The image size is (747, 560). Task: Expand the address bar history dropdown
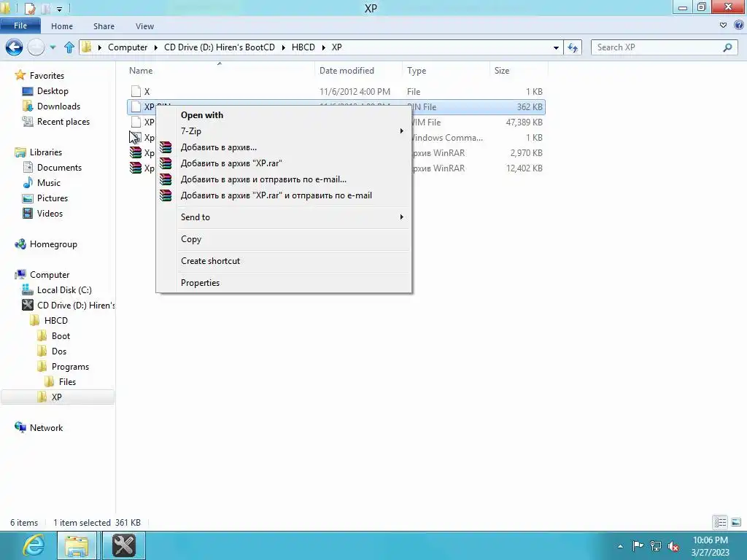(x=556, y=47)
